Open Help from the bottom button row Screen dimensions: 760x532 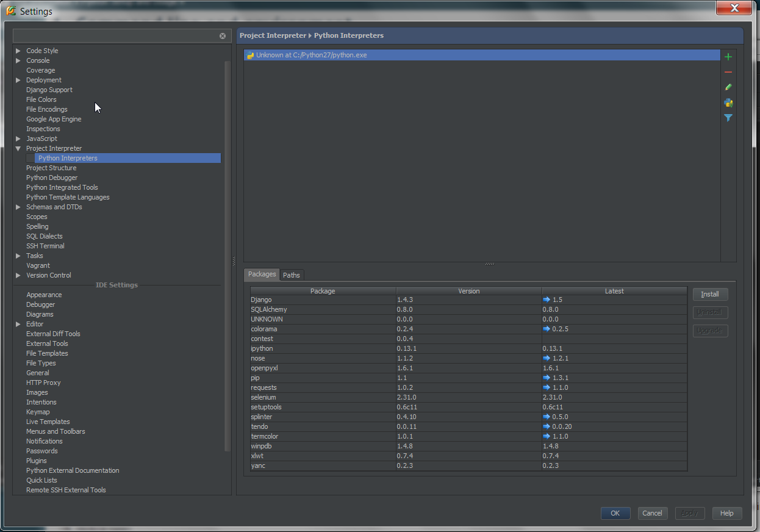pyautogui.click(x=726, y=513)
